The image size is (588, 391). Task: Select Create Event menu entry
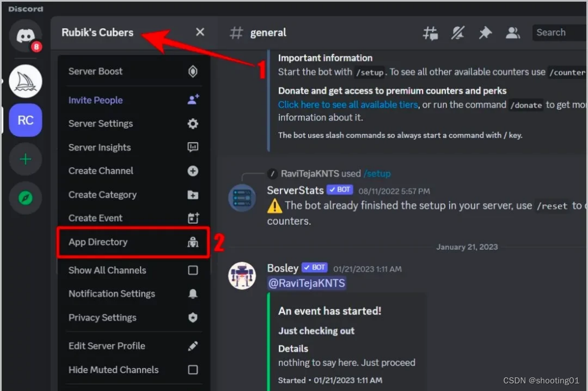click(x=133, y=218)
